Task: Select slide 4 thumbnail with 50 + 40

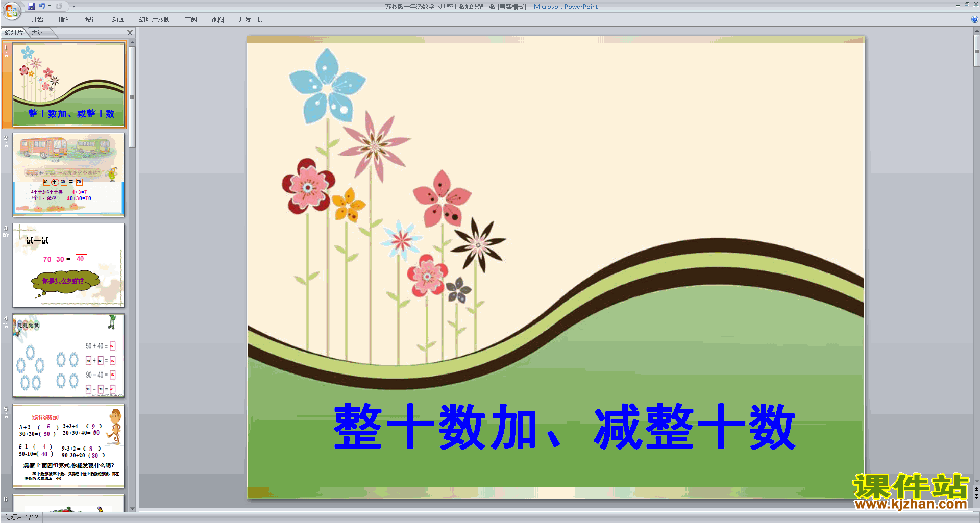Action: tap(68, 356)
